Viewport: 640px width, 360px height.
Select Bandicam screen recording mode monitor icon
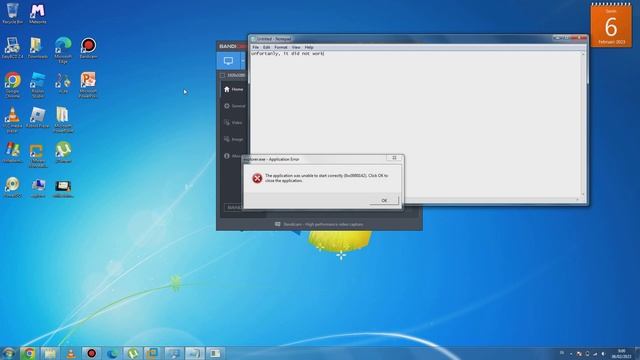click(228, 61)
